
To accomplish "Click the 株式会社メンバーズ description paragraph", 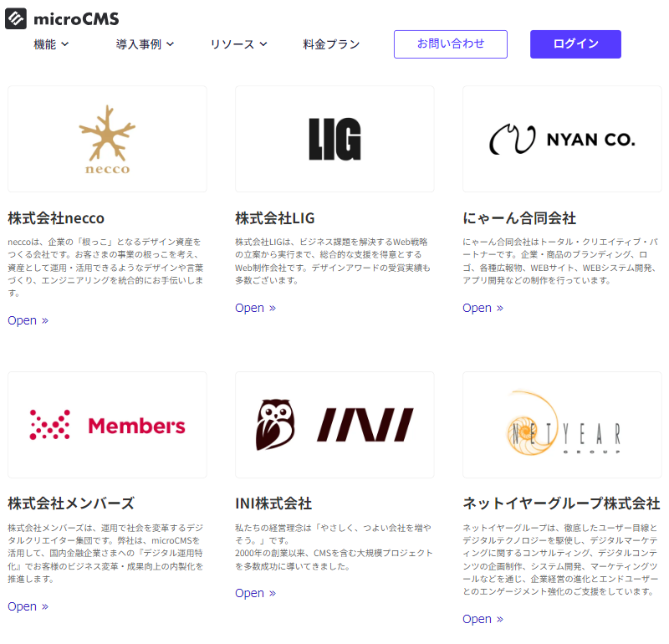I will [x=106, y=553].
